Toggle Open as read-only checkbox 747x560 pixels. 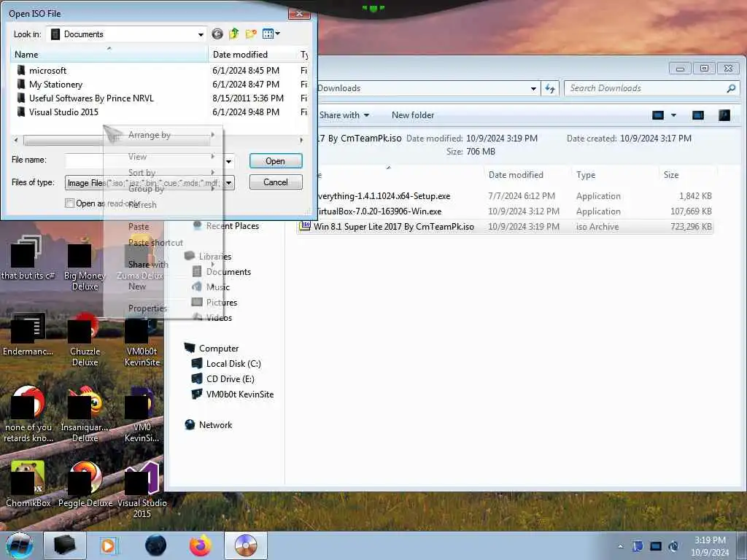(x=69, y=203)
